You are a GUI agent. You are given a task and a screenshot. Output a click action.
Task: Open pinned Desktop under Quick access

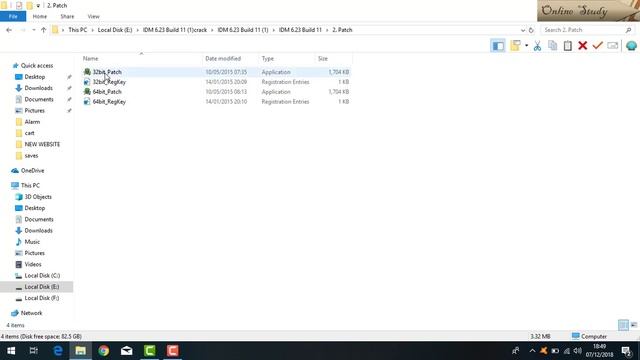(34, 77)
